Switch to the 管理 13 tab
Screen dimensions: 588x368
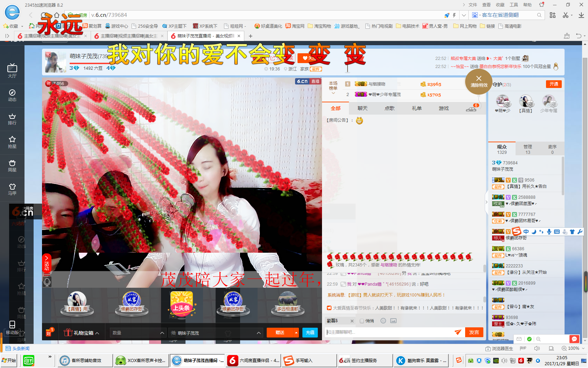click(527, 149)
